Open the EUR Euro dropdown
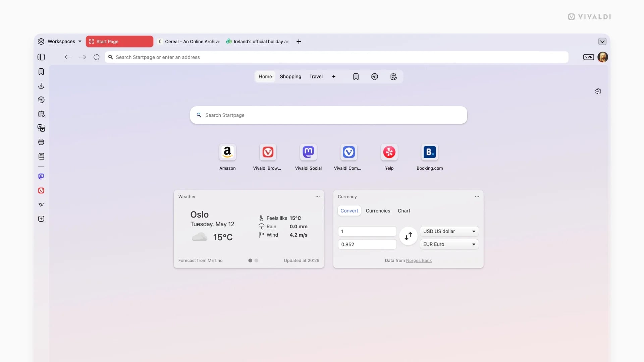644x362 pixels. 449,244
